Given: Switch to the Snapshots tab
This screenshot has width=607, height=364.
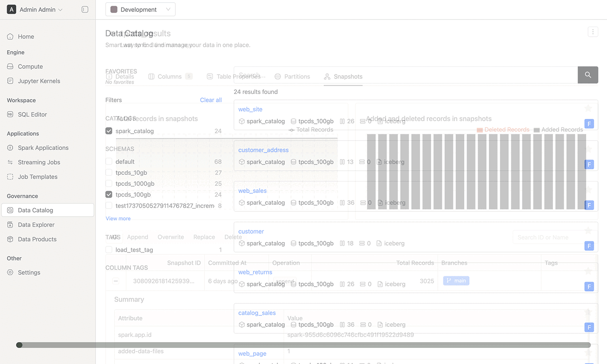Looking at the screenshot, I should (x=343, y=76).
